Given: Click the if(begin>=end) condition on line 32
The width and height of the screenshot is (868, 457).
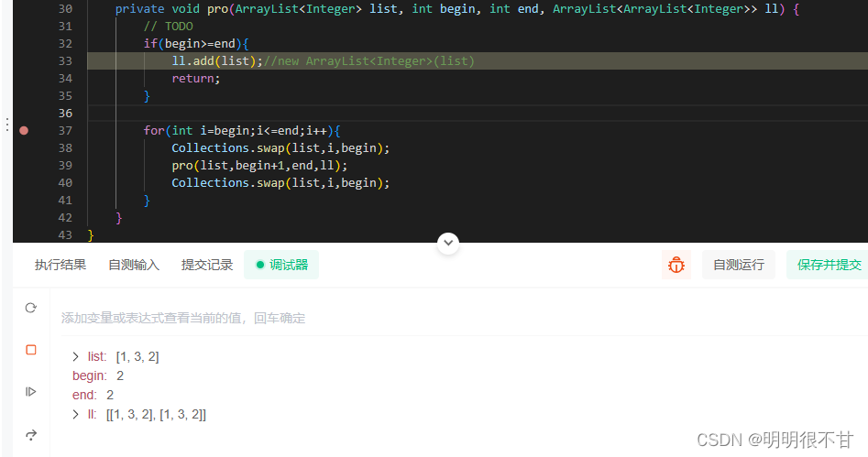Looking at the screenshot, I should 196,44.
